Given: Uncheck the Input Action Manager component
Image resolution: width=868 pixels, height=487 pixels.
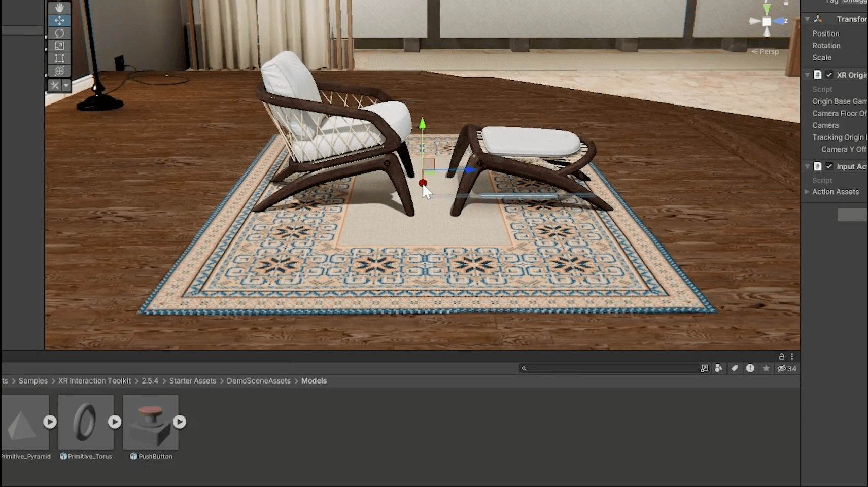Looking at the screenshot, I should click(830, 166).
